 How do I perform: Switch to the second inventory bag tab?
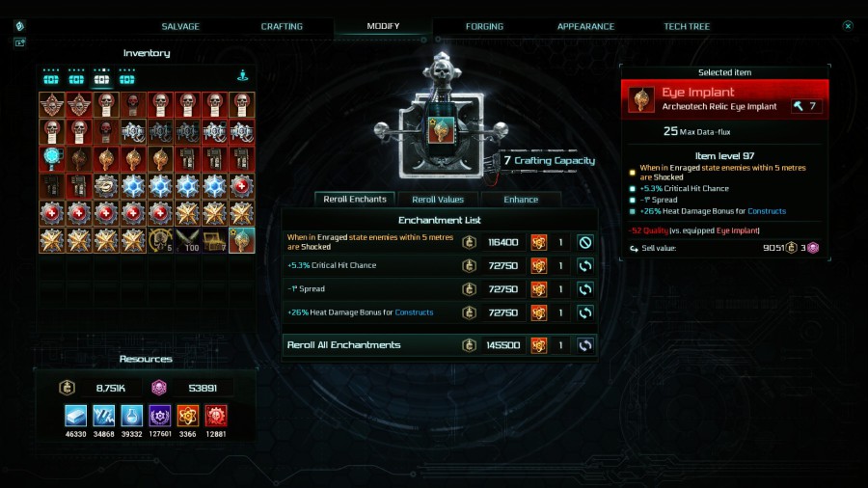pos(76,78)
